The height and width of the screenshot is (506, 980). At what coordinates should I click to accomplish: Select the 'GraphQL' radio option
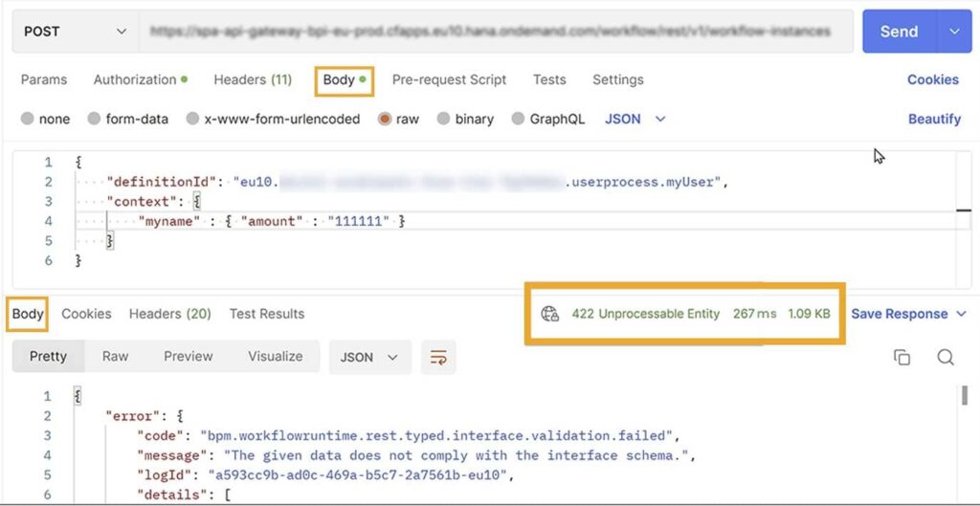tap(518, 119)
